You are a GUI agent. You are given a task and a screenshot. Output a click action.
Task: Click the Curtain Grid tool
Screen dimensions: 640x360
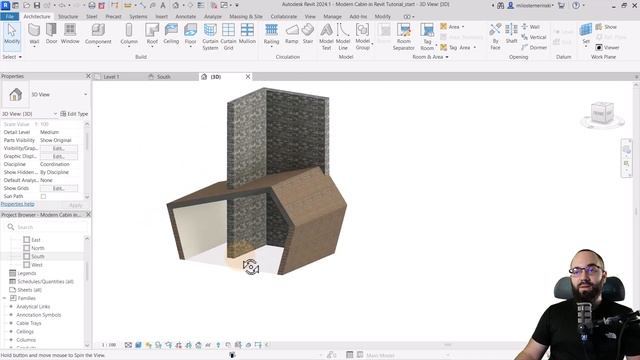tap(228, 37)
